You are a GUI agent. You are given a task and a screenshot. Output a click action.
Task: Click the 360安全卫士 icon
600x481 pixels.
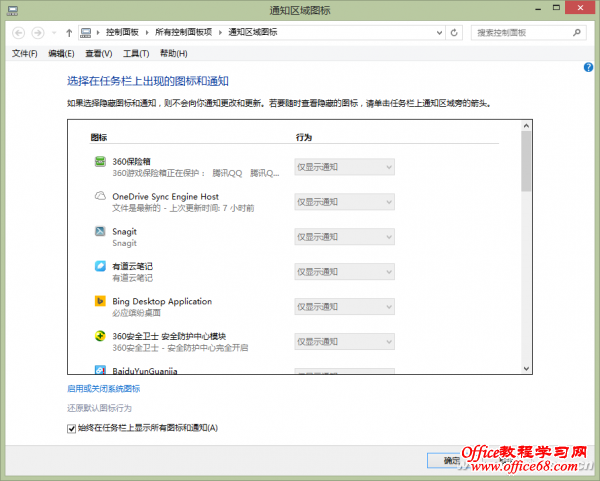tap(100, 336)
